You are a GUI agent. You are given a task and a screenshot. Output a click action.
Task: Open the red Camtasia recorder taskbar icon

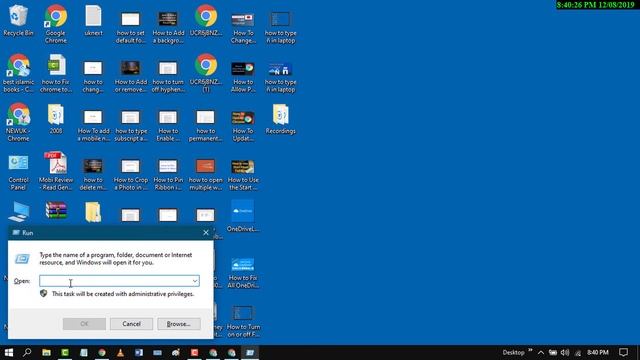click(x=194, y=352)
